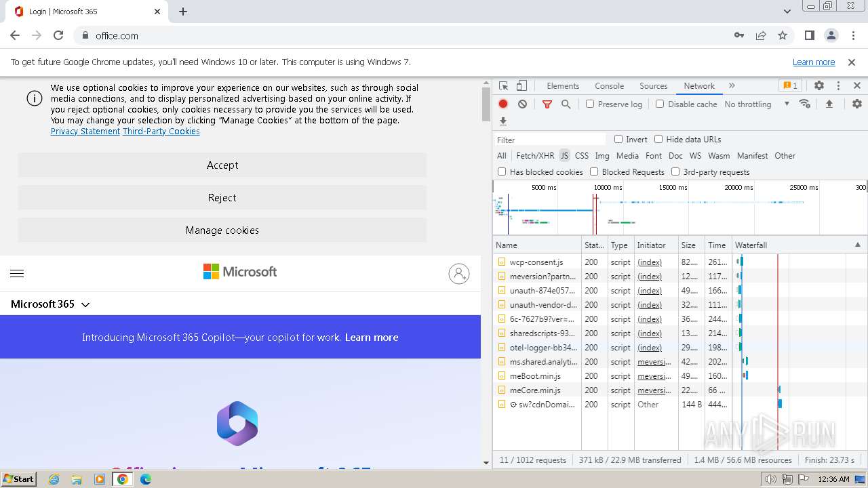Reload the office.com page
Image resolution: width=868 pixels, height=488 pixels.
[58, 35]
